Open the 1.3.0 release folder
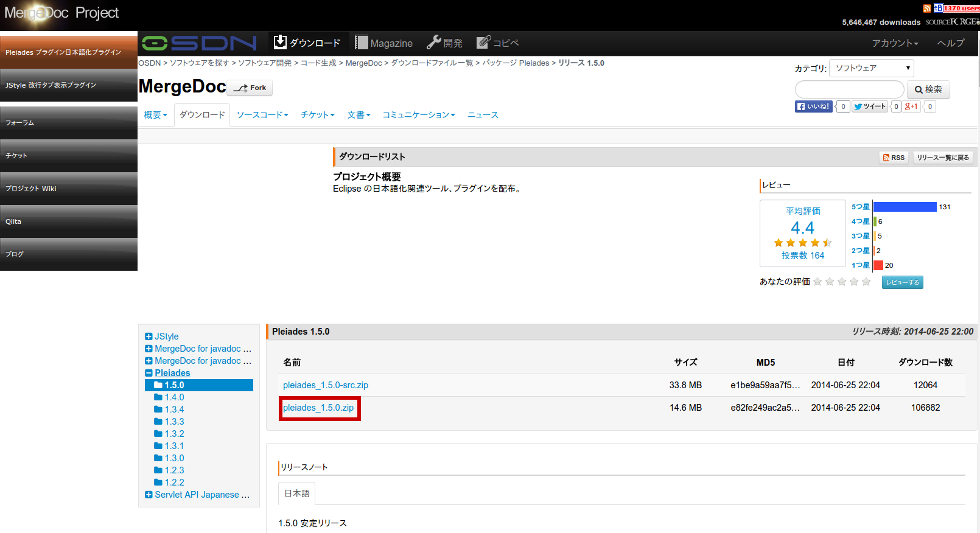 (x=169, y=458)
